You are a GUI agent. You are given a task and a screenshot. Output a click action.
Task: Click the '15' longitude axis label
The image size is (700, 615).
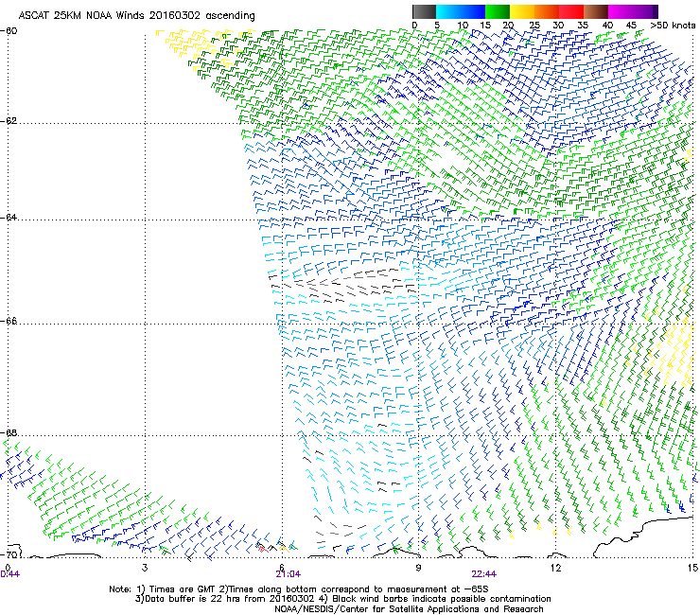coord(692,568)
